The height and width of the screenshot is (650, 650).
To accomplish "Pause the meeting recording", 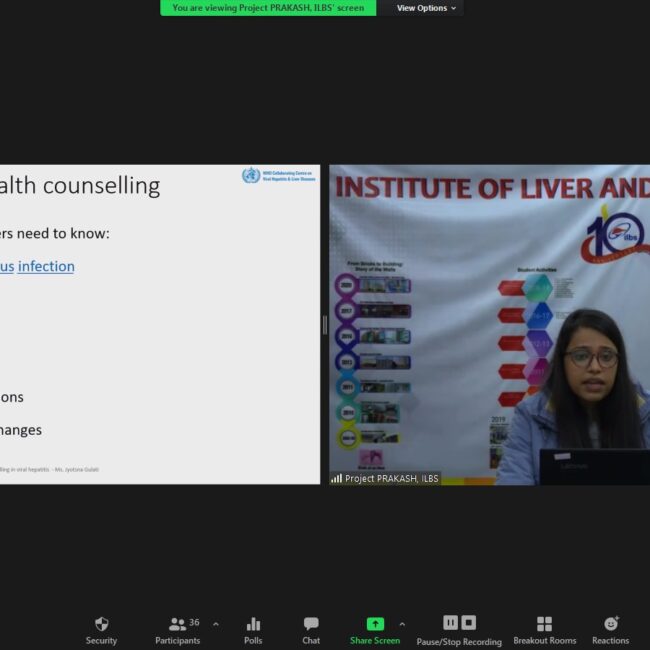I will [450, 622].
